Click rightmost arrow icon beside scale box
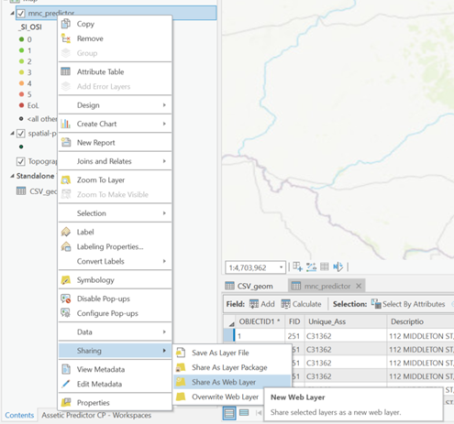This screenshot has height=424, width=454. 338,267
